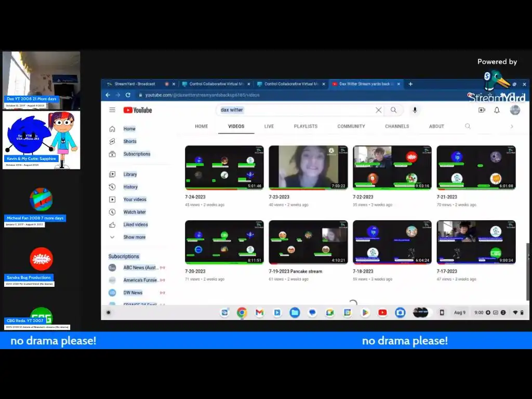532x399 pixels.
Task: Open the Messages app on the shelf
Action: pos(312,312)
